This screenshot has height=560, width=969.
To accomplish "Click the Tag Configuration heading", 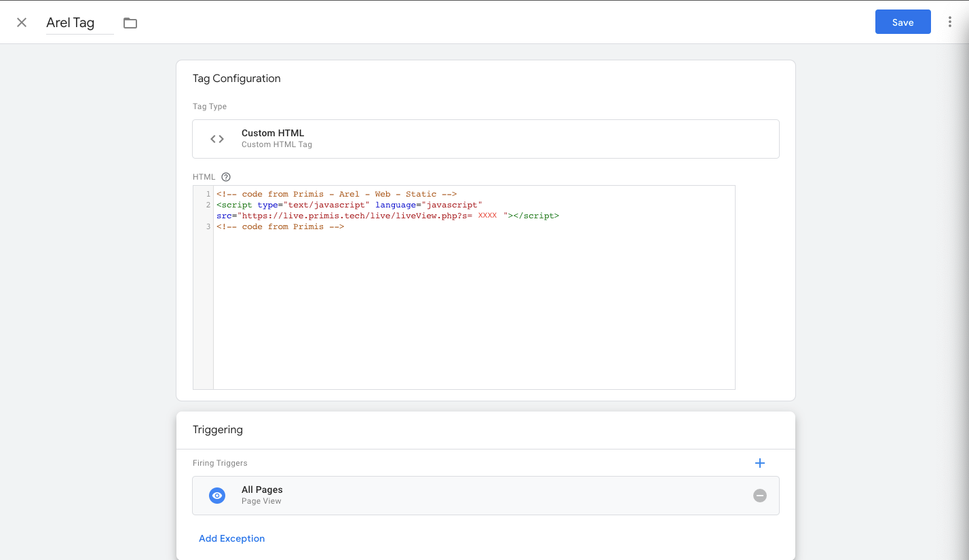I will tap(237, 79).
